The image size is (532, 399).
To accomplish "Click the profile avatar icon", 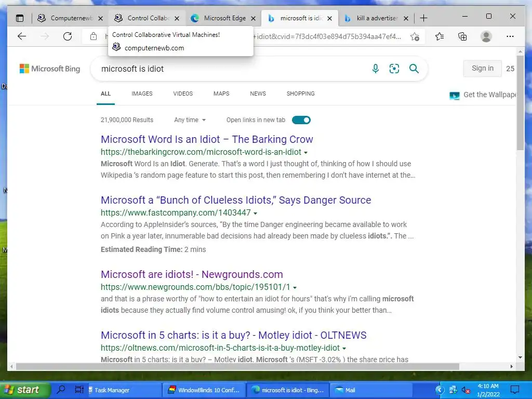I will (x=486, y=36).
